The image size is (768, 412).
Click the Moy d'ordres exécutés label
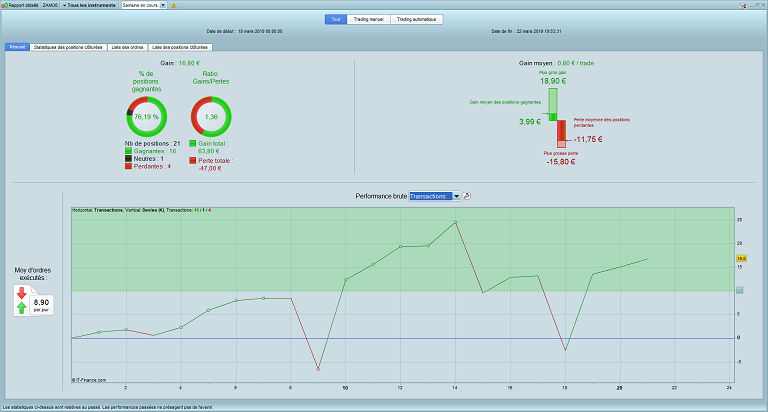click(33, 274)
